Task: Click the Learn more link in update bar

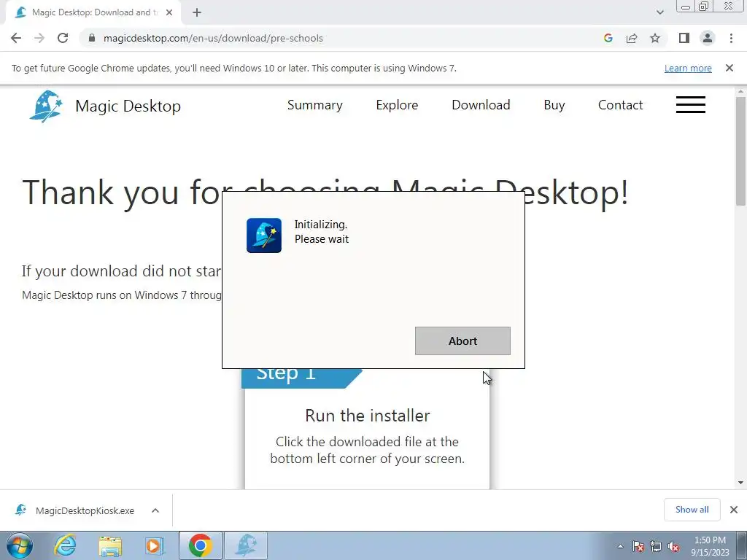Action: pyautogui.click(x=688, y=68)
